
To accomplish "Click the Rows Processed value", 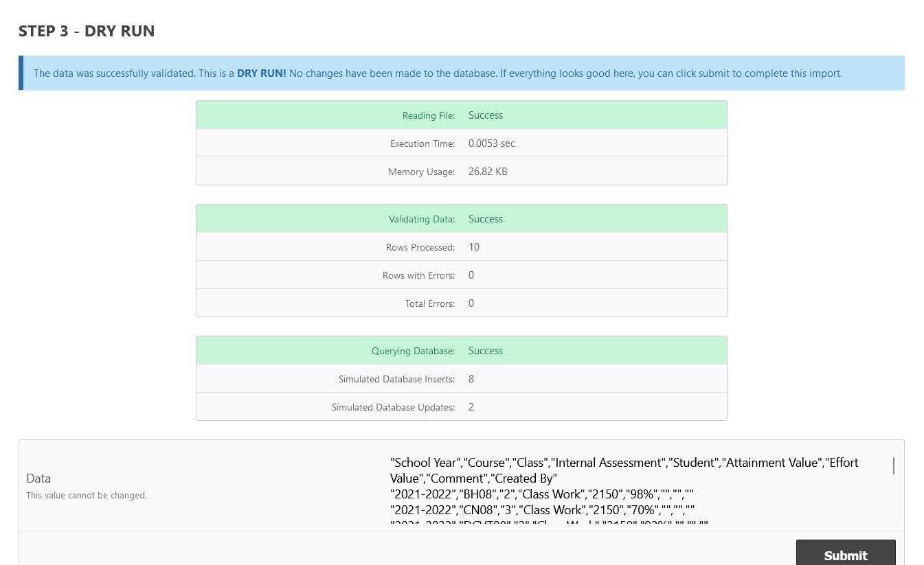I will pyautogui.click(x=474, y=247).
